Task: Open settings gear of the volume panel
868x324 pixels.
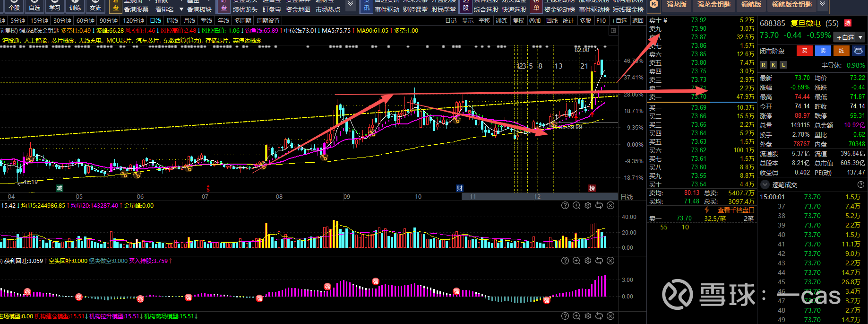Action: tap(588, 205)
